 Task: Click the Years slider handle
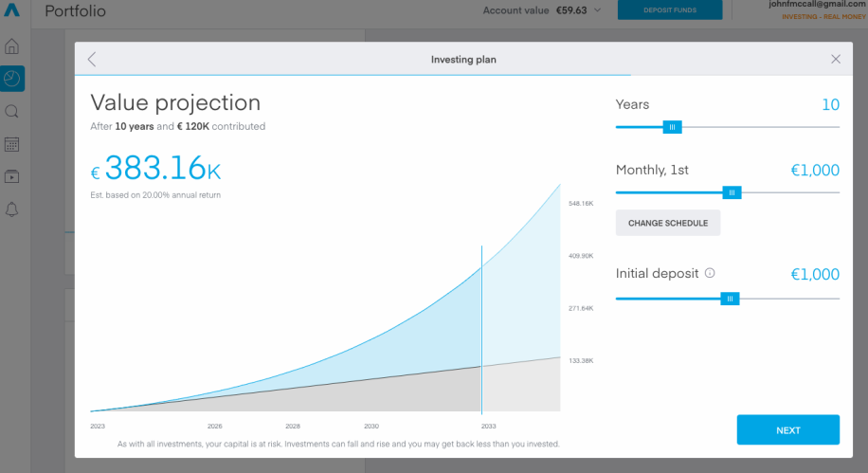point(672,127)
